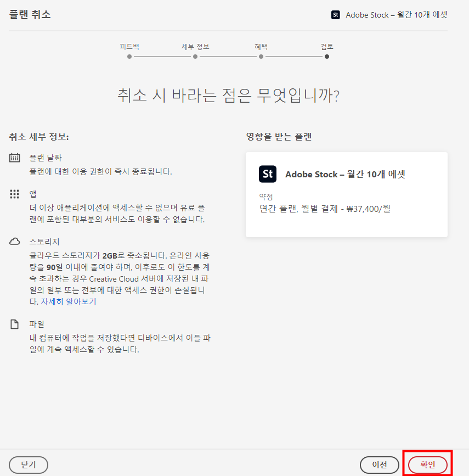Click the 피드백 progress step dot
The height and width of the screenshot is (476, 469).
click(x=129, y=57)
